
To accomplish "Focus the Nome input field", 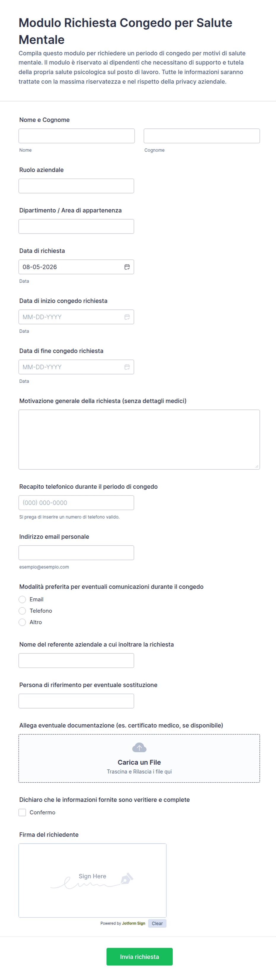I will (77, 136).
